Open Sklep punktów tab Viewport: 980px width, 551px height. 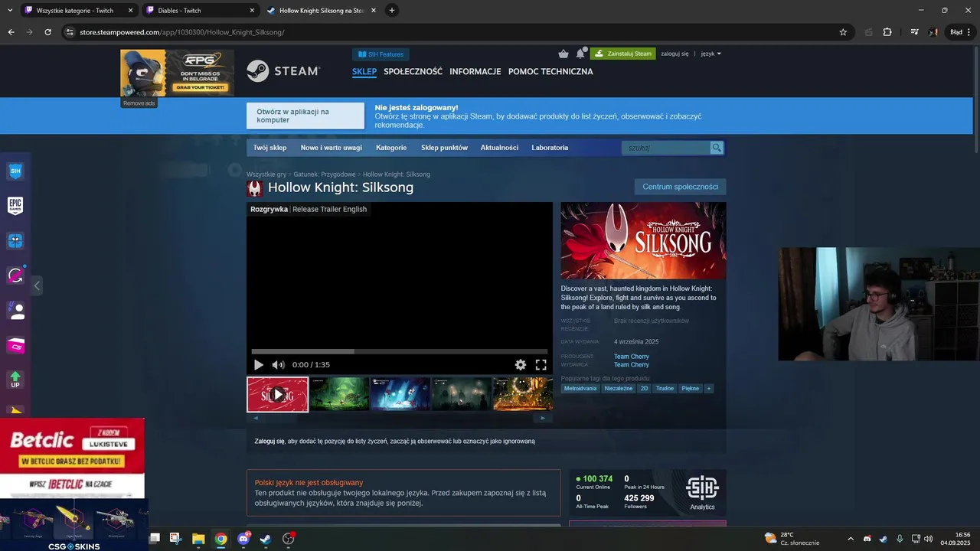[444, 148]
